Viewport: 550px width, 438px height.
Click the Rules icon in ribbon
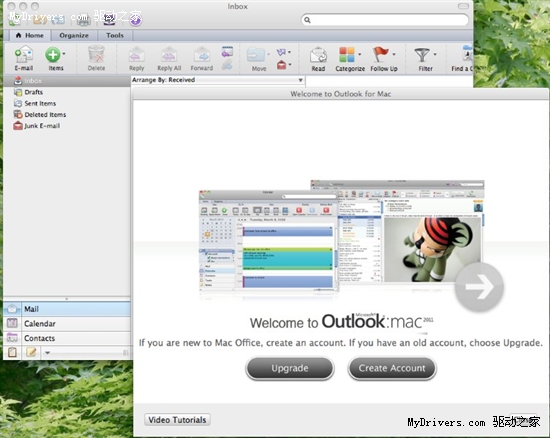pos(281,52)
